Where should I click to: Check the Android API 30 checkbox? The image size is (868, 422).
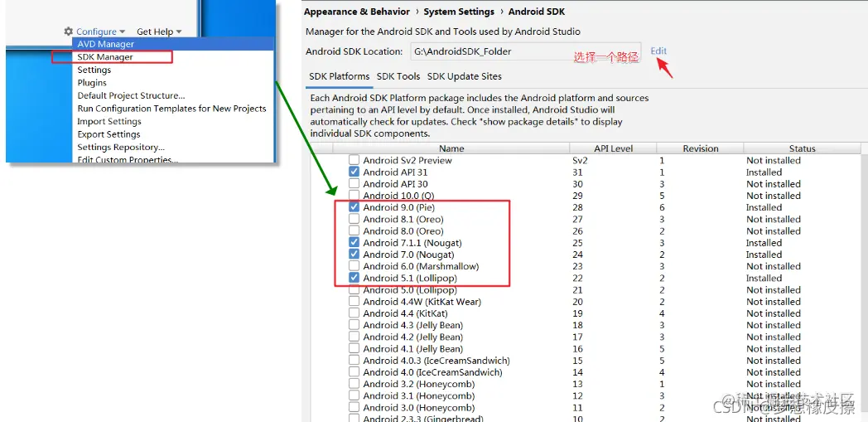tap(354, 184)
